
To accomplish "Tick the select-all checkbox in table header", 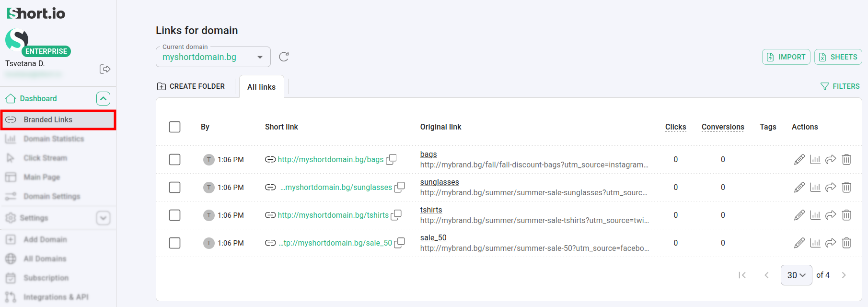I will 175,127.
